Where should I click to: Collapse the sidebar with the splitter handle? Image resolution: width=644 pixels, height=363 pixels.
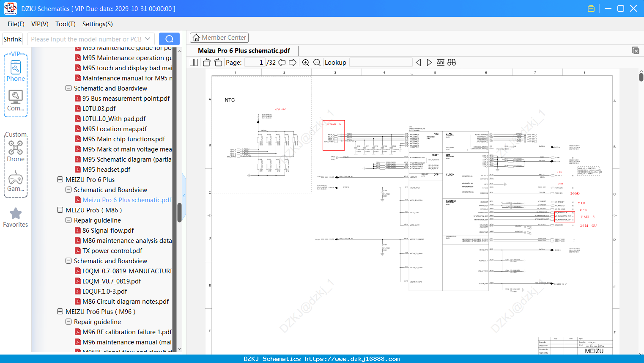184,195
